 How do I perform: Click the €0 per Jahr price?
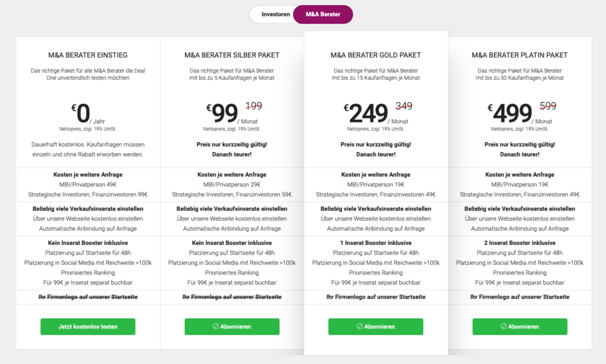[x=88, y=113]
